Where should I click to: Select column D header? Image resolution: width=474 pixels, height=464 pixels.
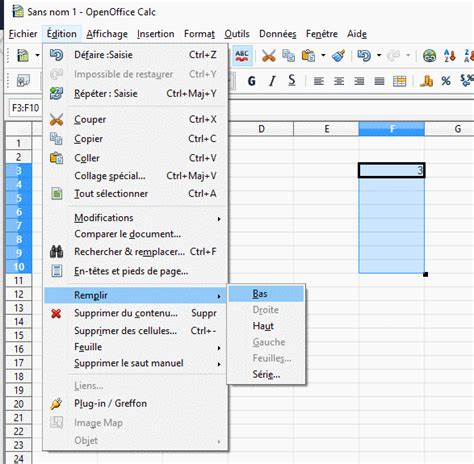pos(261,129)
